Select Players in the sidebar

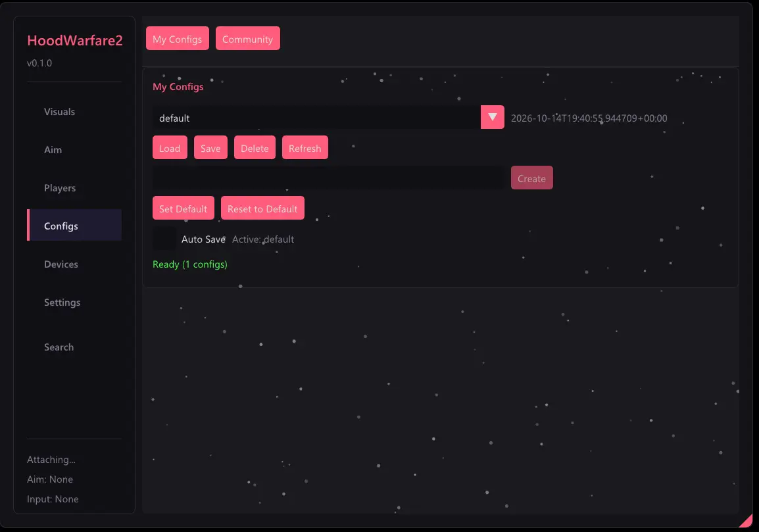click(74, 188)
